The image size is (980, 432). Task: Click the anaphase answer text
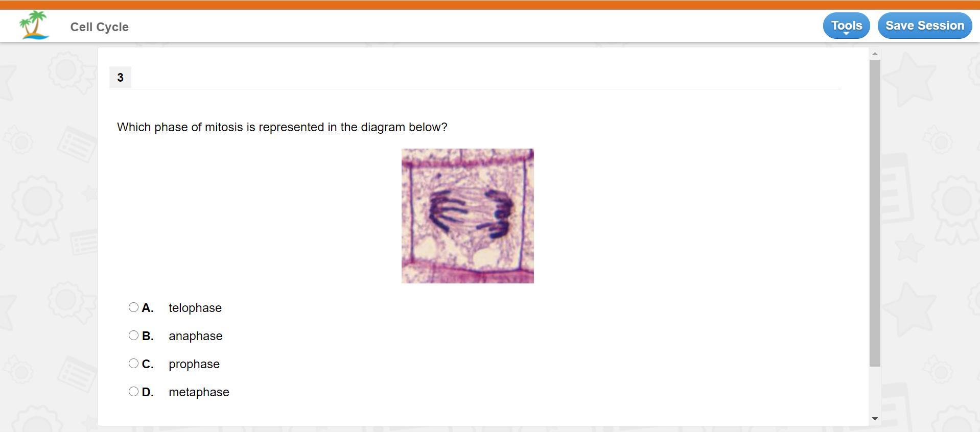tap(196, 336)
